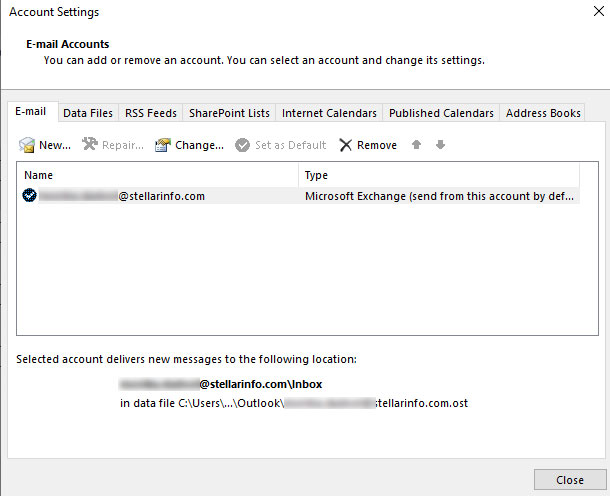
Task: Open the RSS Feeds tab
Action: (150, 113)
